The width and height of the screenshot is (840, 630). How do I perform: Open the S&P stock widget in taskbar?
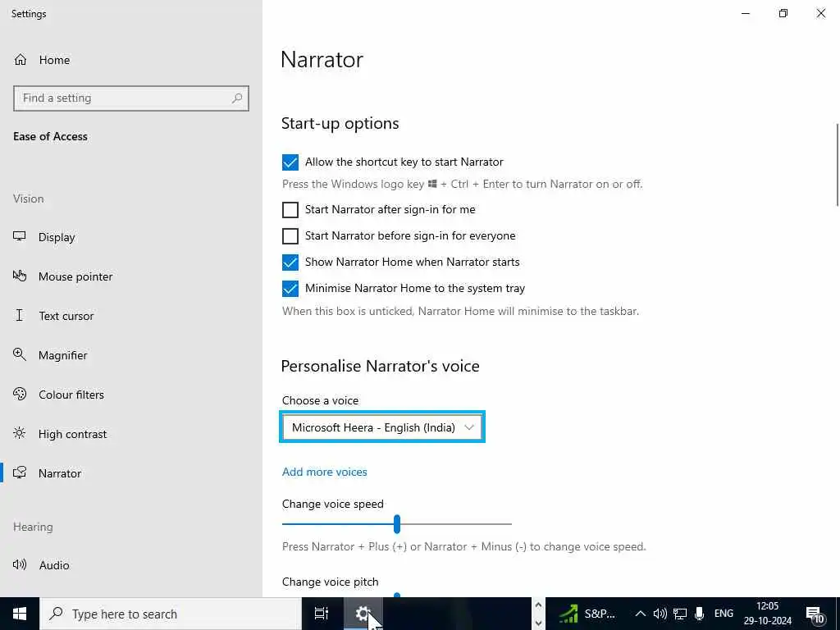pyautogui.click(x=586, y=614)
